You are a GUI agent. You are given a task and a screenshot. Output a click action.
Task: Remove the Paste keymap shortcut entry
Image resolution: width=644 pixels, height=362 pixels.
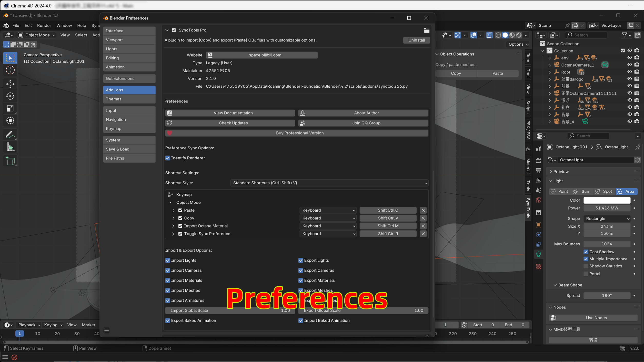click(423, 210)
